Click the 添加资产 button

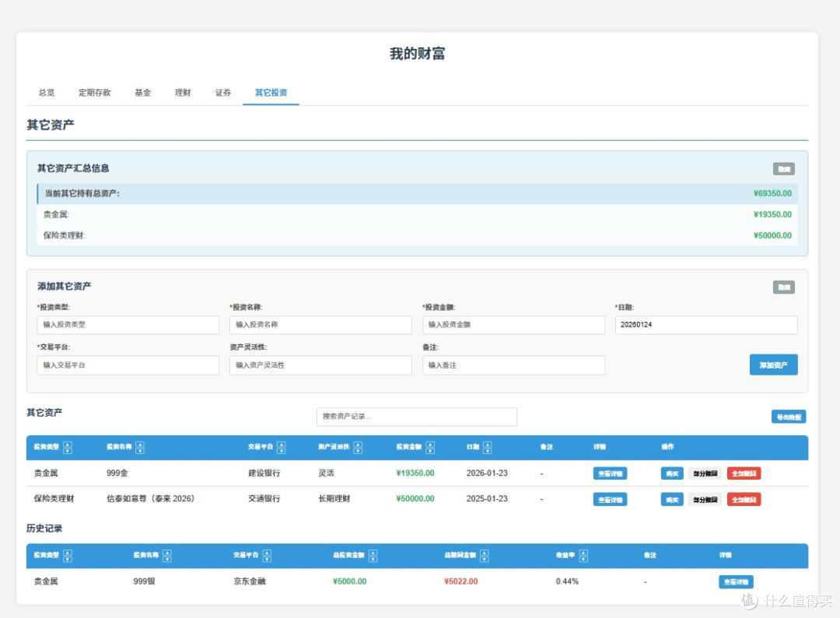point(774,365)
